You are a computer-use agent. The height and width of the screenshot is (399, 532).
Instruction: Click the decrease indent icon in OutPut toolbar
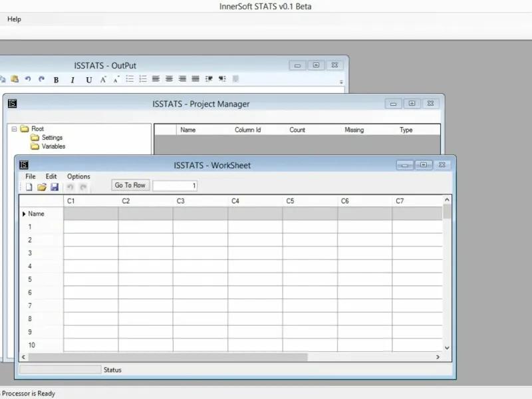222,79
